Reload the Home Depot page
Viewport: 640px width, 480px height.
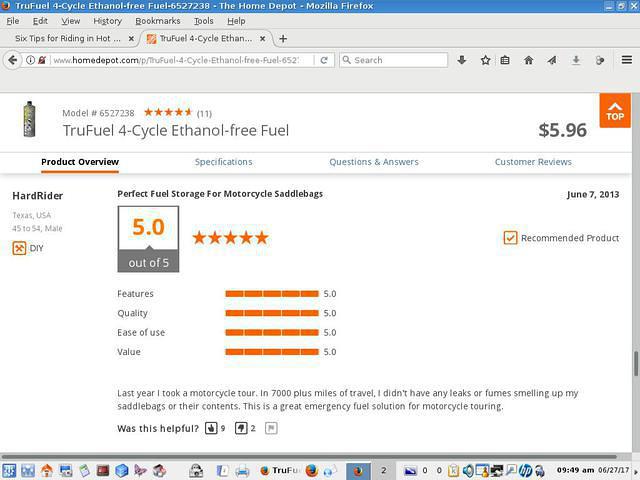pos(324,60)
